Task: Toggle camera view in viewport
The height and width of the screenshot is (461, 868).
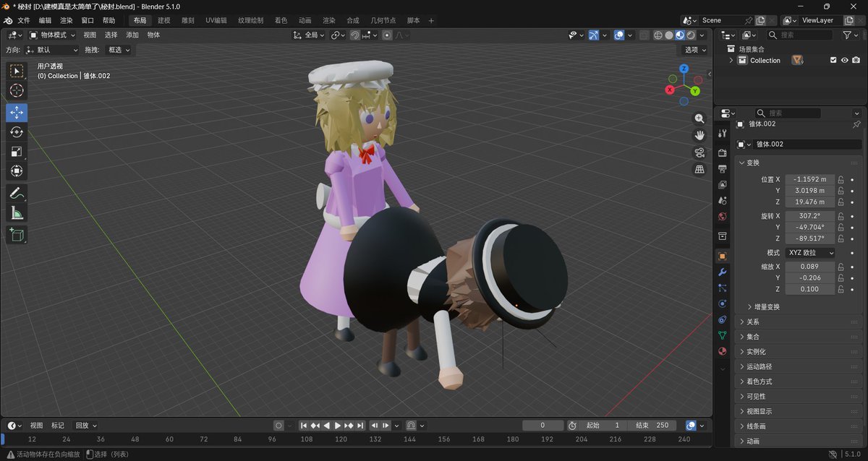Action: pyautogui.click(x=699, y=152)
